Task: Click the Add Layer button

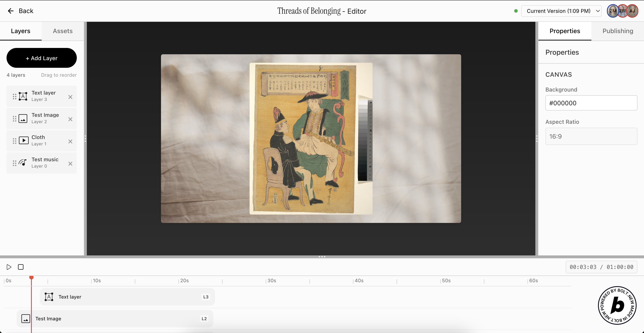Action: pos(41,58)
